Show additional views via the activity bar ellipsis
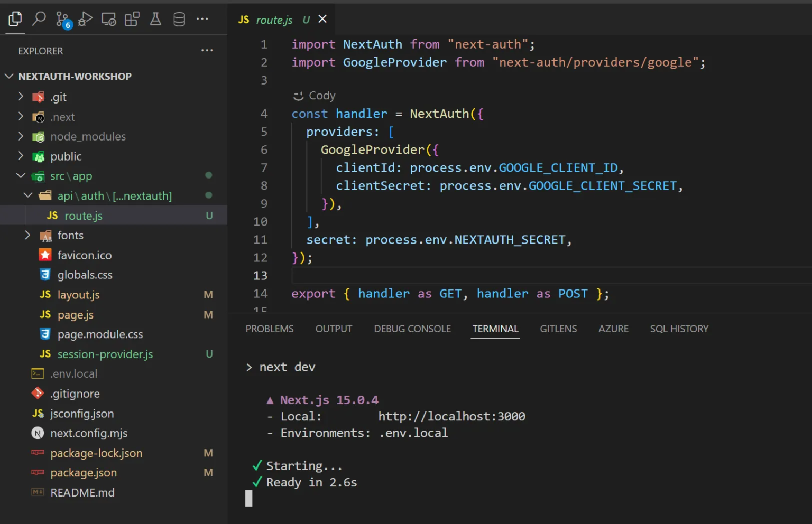This screenshot has width=812, height=524. pos(202,18)
